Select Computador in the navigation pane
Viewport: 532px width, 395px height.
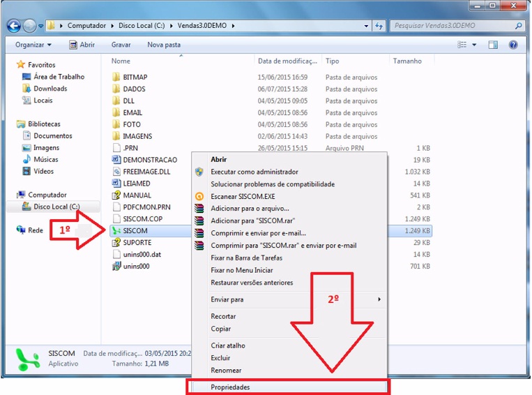(47, 195)
